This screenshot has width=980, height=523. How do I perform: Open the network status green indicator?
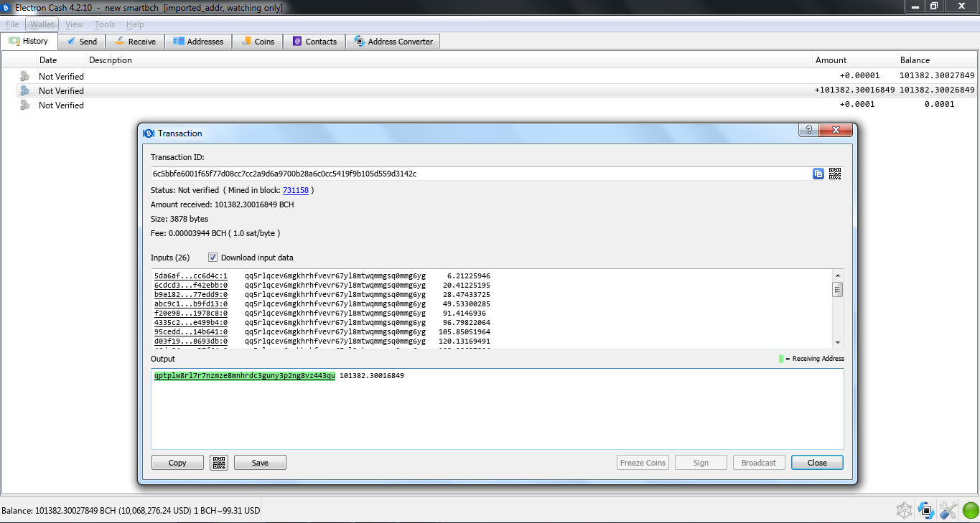970,511
